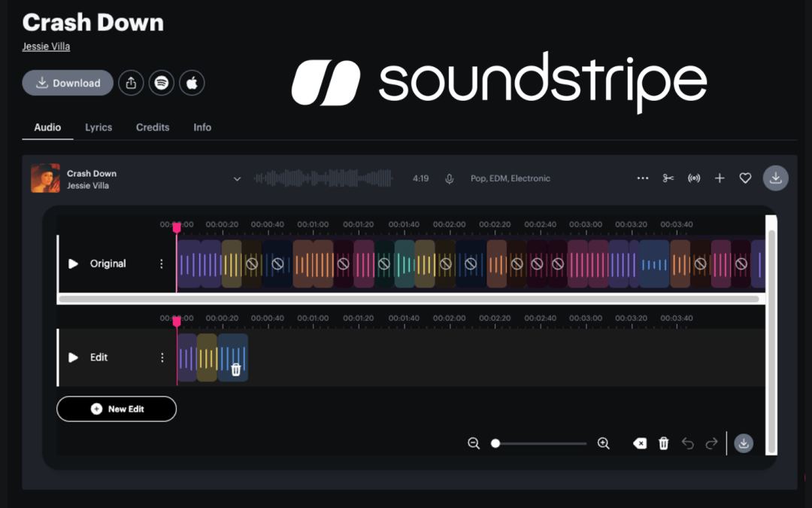812x508 pixels.
Task: Play the Edit track
Action: [x=73, y=357]
